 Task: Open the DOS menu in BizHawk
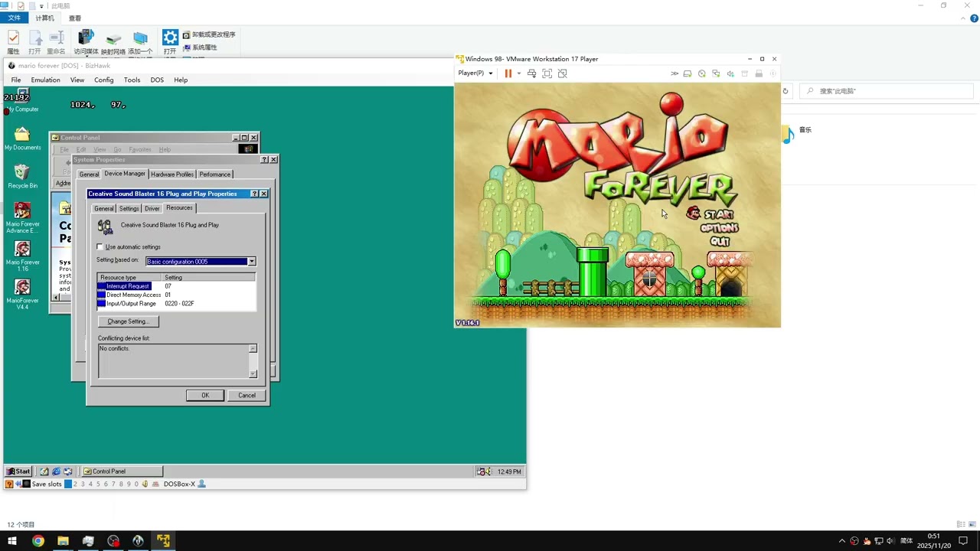pos(157,80)
